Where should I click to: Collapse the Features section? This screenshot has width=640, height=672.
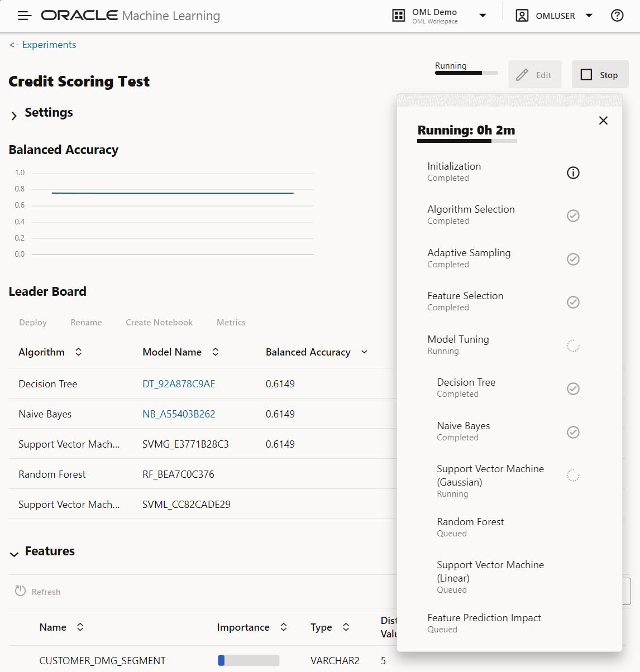click(15, 554)
